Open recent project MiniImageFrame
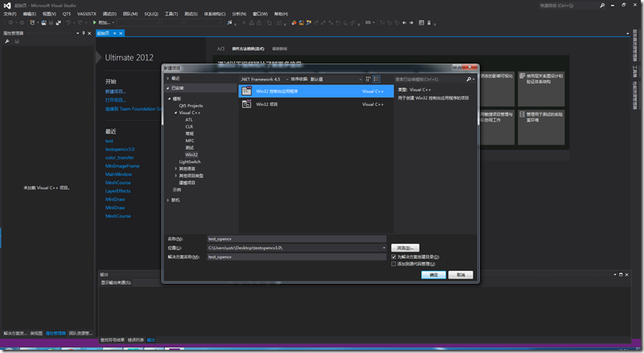Image resolution: width=644 pixels, height=353 pixels. (122, 166)
